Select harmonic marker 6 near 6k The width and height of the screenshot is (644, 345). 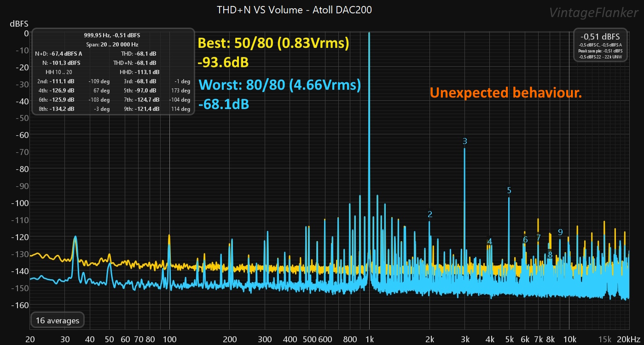click(x=525, y=240)
